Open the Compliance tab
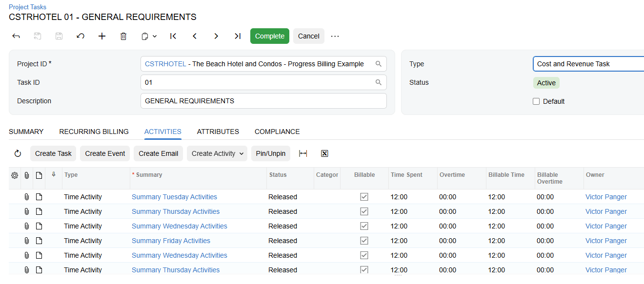 277,132
